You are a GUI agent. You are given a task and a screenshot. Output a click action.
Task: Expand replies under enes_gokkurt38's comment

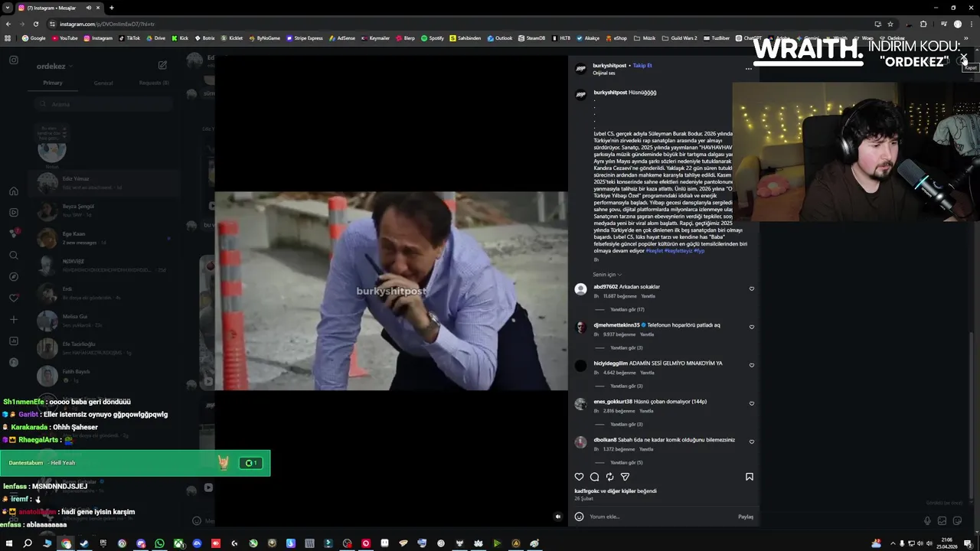(626, 424)
